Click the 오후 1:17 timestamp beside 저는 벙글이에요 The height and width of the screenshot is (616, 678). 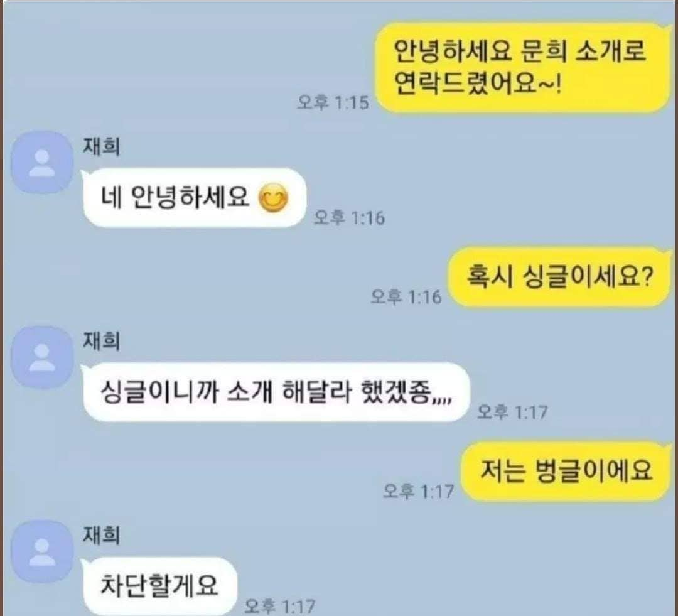[x=419, y=491]
